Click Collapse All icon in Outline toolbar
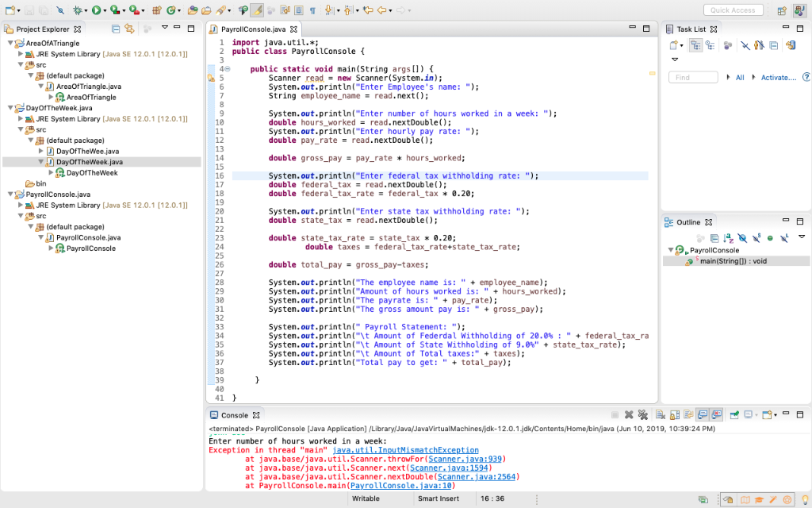The height and width of the screenshot is (508, 812). click(714, 238)
